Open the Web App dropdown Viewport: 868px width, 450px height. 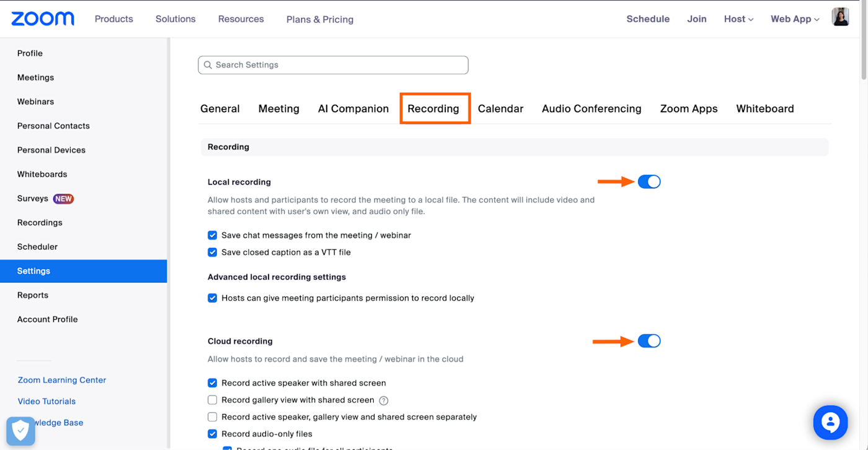point(794,19)
